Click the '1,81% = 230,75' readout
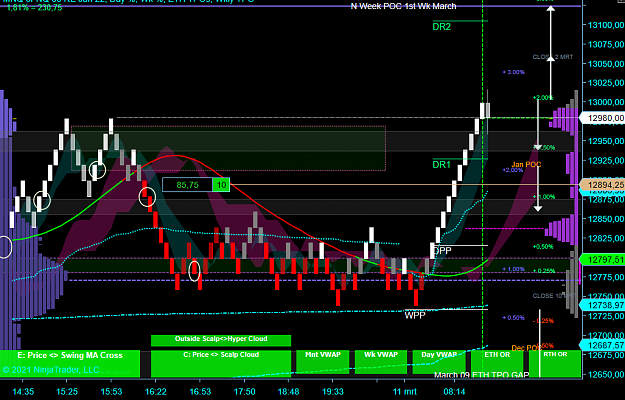Image resolution: width=625 pixels, height=400 pixels. (x=34, y=8)
